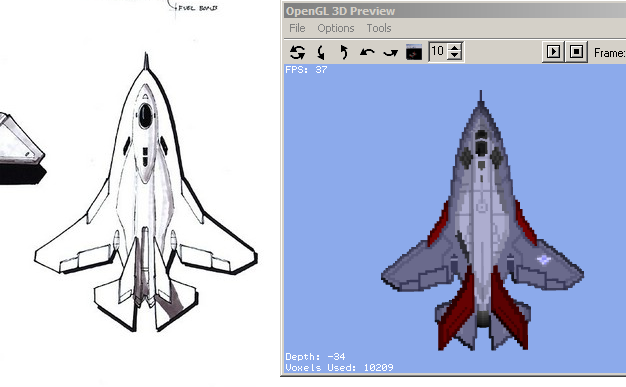The height and width of the screenshot is (387, 626).
Task: Click the background screenshot thumbnail icon
Action: [414, 52]
